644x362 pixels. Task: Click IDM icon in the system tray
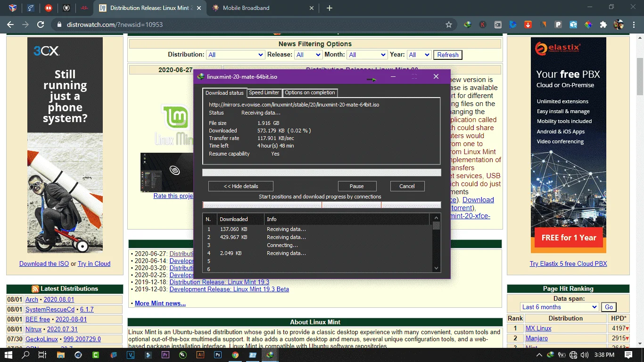[551, 355]
